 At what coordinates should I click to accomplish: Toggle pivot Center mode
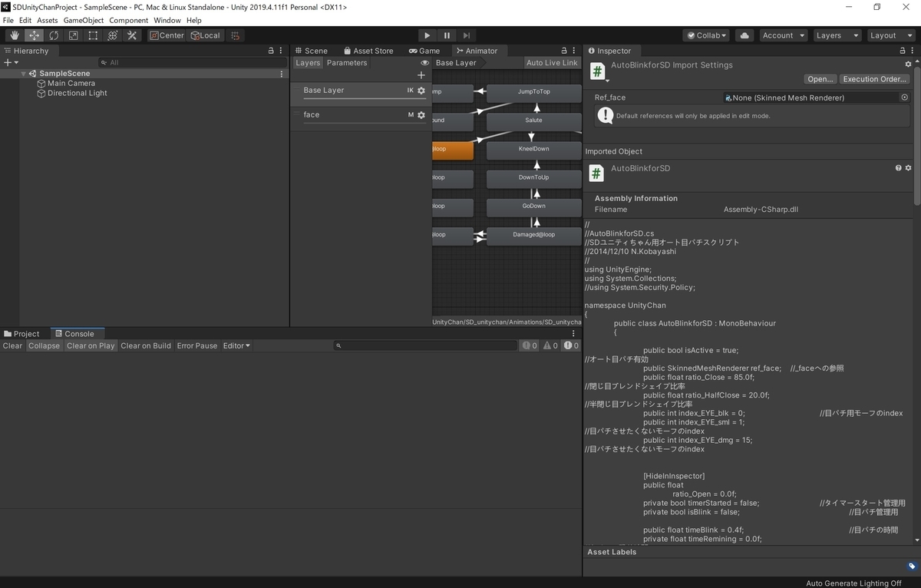tap(167, 35)
